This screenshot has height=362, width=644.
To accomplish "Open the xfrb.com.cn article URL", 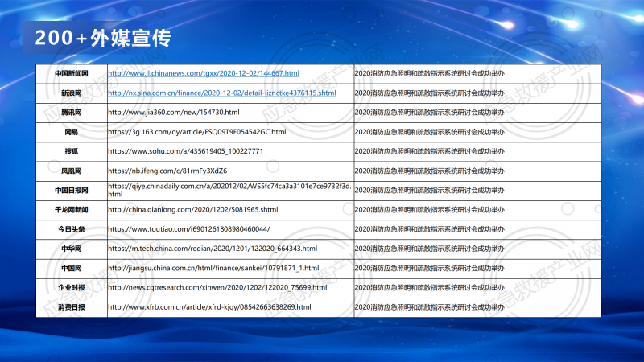I will click(x=209, y=307).
